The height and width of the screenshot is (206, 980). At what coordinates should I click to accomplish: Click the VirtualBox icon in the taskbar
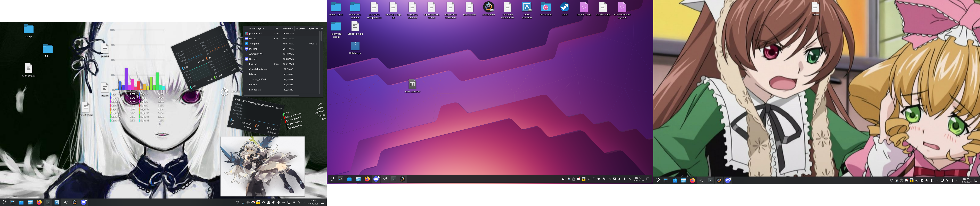pyautogui.click(x=57, y=202)
